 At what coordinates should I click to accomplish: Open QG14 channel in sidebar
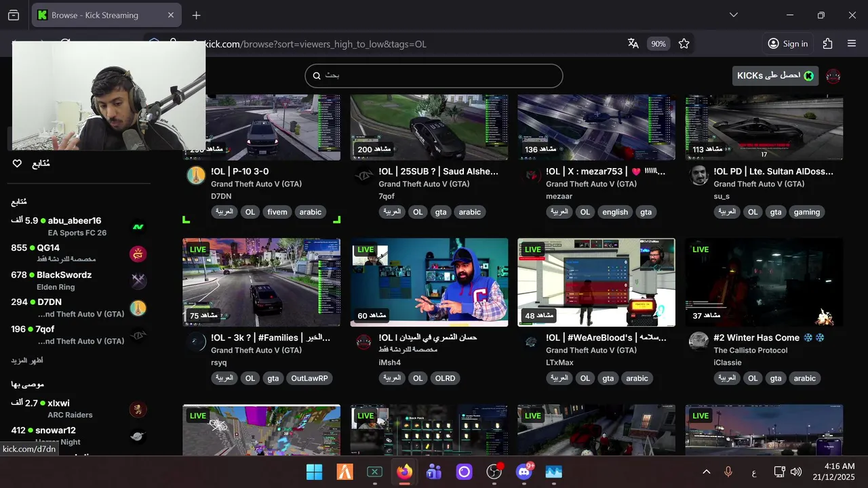pyautogui.click(x=78, y=253)
